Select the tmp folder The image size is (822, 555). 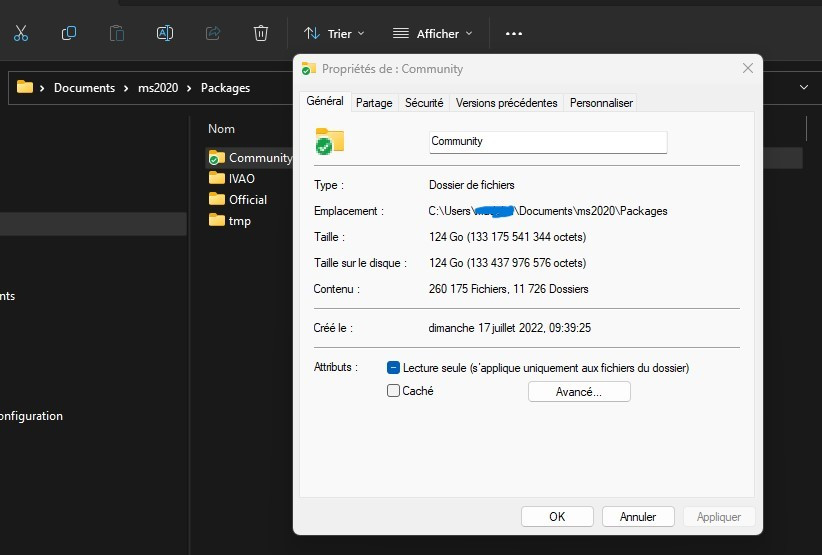(230, 221)
